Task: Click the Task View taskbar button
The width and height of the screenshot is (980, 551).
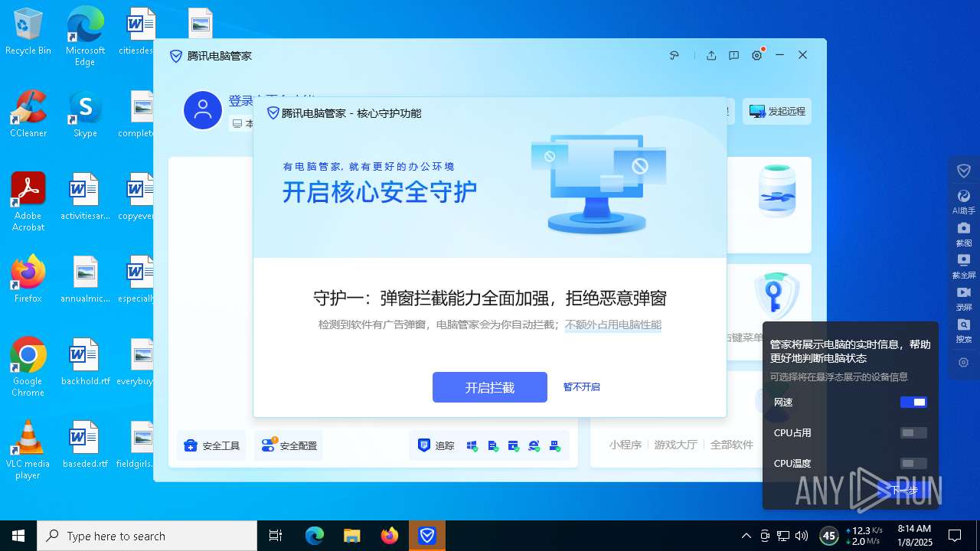Action: (276, 536)
